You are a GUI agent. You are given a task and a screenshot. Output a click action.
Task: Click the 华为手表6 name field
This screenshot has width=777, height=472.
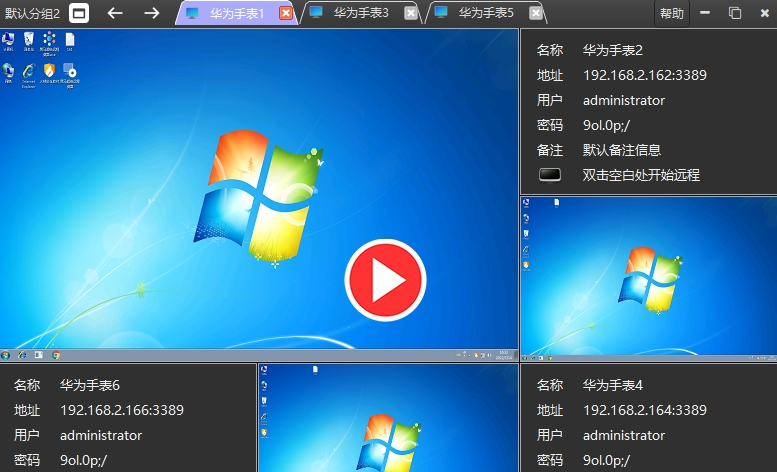pos(90,385)
